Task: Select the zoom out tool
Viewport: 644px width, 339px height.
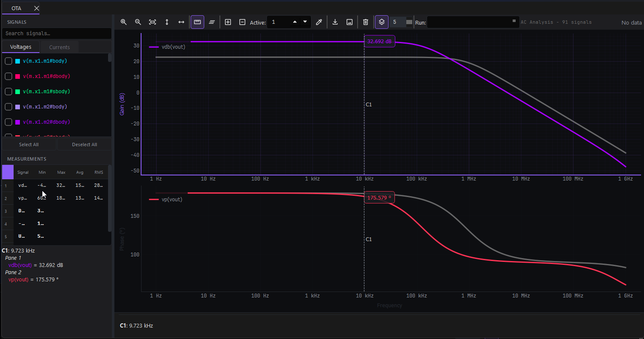Action: point(138,22)
